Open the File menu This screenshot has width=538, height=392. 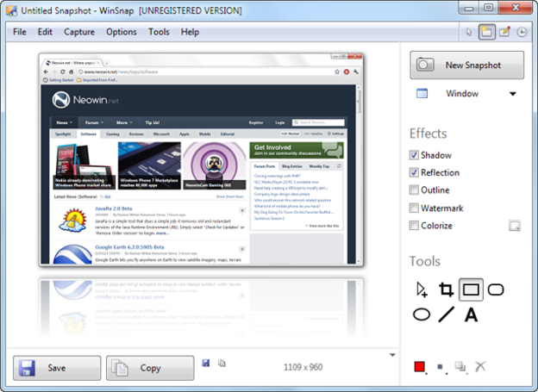(20, 32)
